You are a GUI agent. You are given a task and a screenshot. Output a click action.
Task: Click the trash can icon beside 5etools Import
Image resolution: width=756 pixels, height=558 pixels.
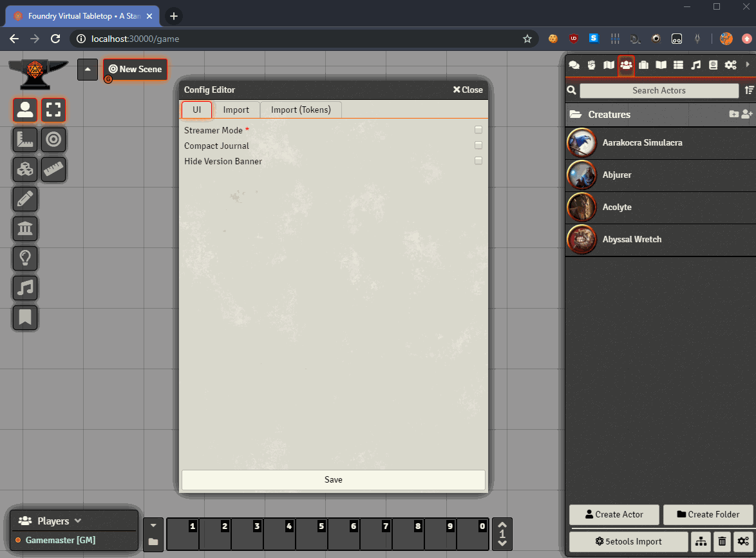click(x=722, y=542)
